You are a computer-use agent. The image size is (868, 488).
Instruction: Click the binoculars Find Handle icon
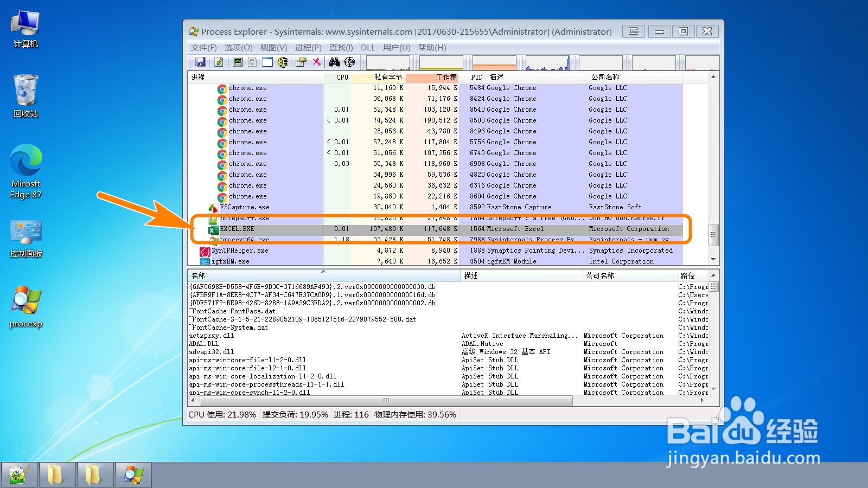(x=334, y=62)
